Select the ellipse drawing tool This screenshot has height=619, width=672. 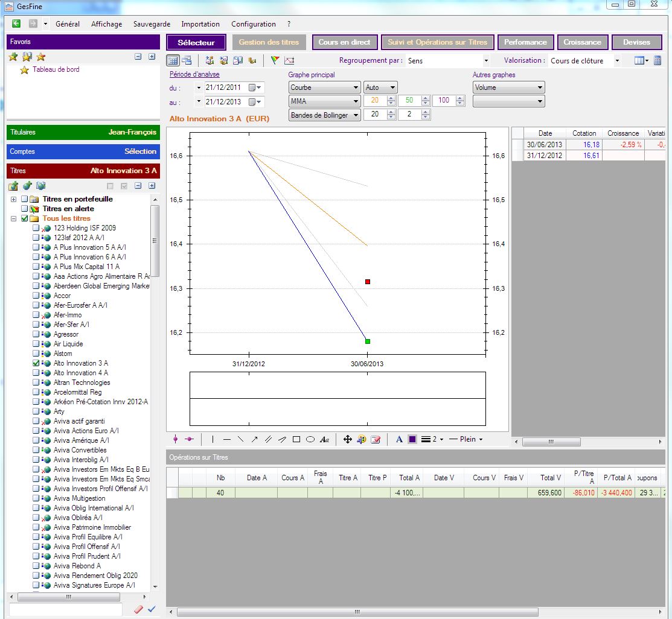[x=310, y=440]
